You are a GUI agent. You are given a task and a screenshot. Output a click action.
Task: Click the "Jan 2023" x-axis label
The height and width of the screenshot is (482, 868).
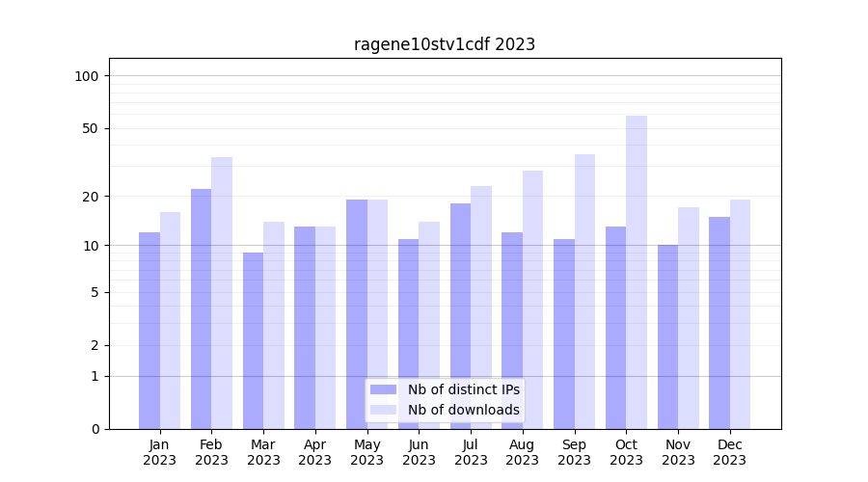(160, 452)
